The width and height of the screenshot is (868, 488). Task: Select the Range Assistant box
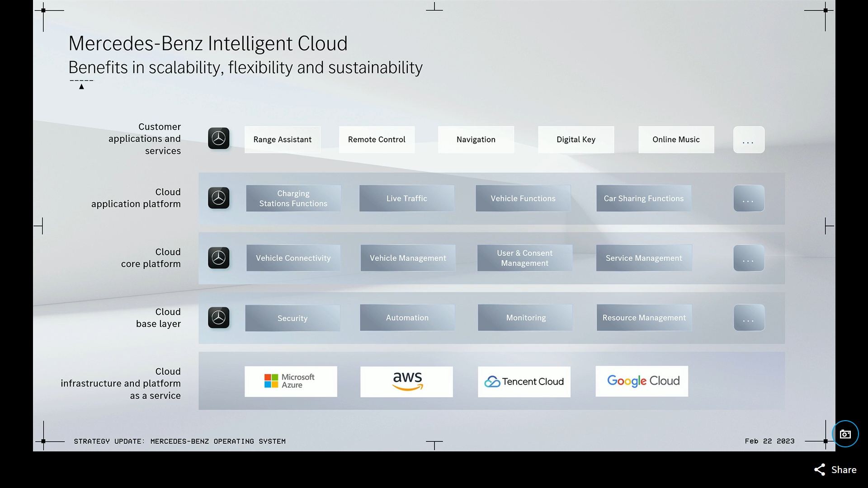coord(283,140)
